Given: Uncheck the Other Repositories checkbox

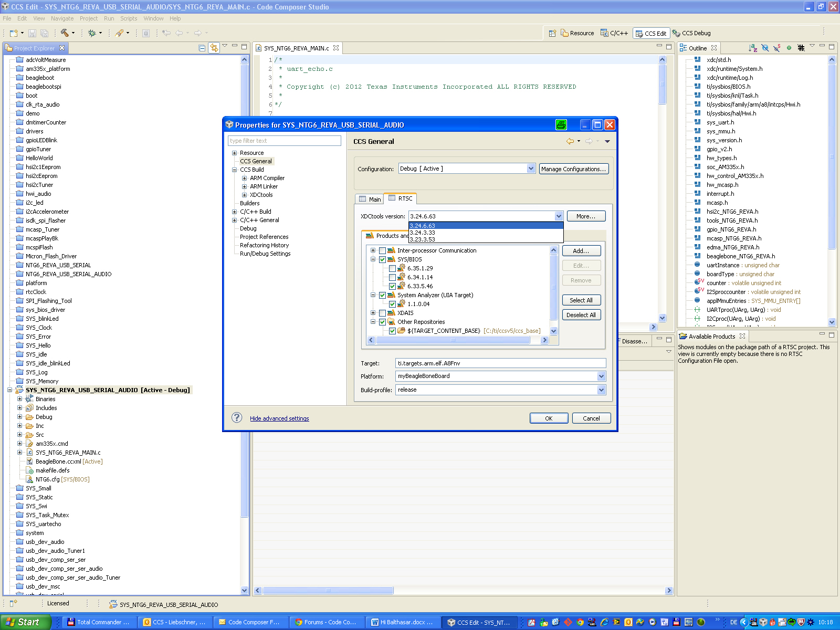Looking at the screenshot, I should (382, 322).
